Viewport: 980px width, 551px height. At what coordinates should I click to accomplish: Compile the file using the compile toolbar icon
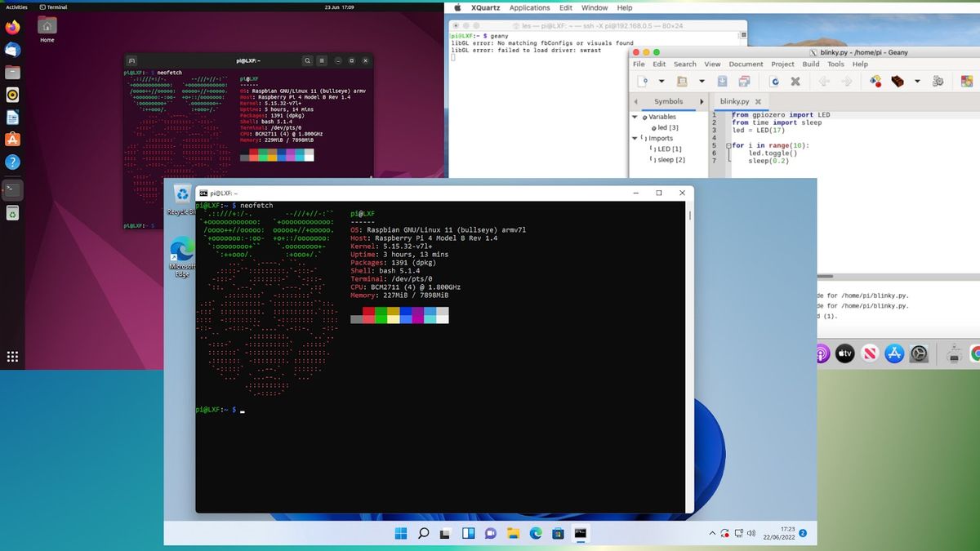click(875, 80)
